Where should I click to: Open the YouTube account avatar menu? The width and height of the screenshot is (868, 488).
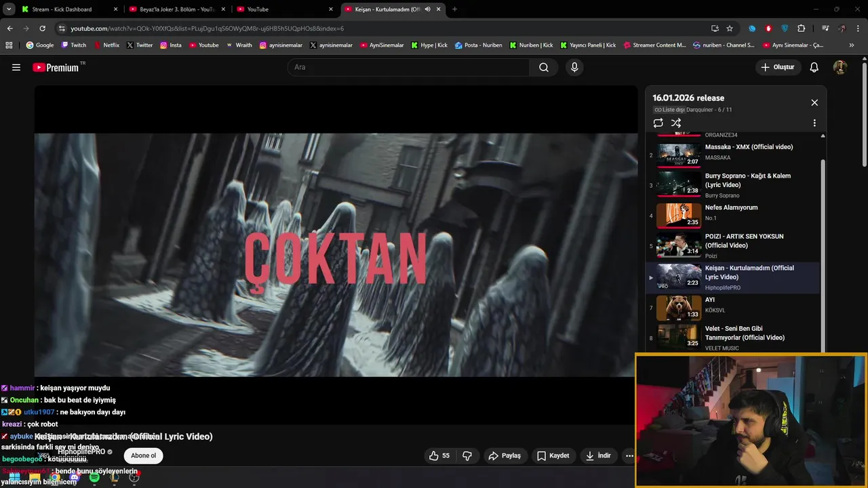pos(840,67)
